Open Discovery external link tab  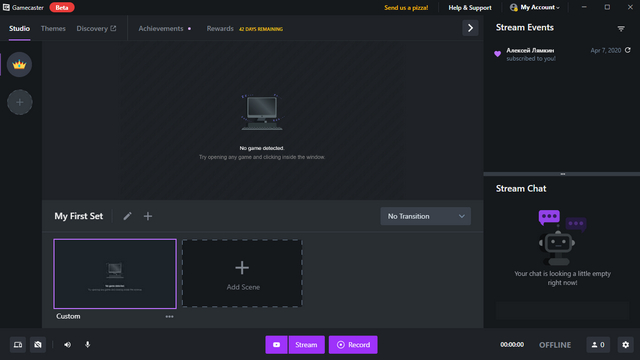[x=96, y=29]
